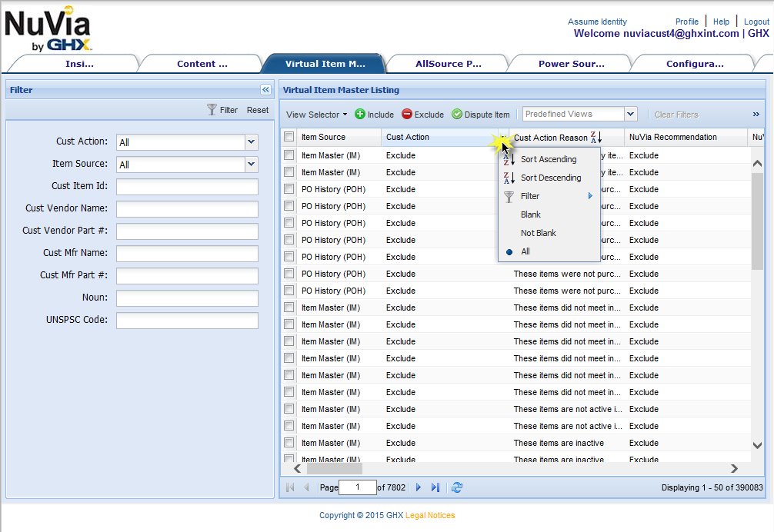
Task: Click sort indicator icon in Cust Action Reason header
Action: [x=596, y=138]
